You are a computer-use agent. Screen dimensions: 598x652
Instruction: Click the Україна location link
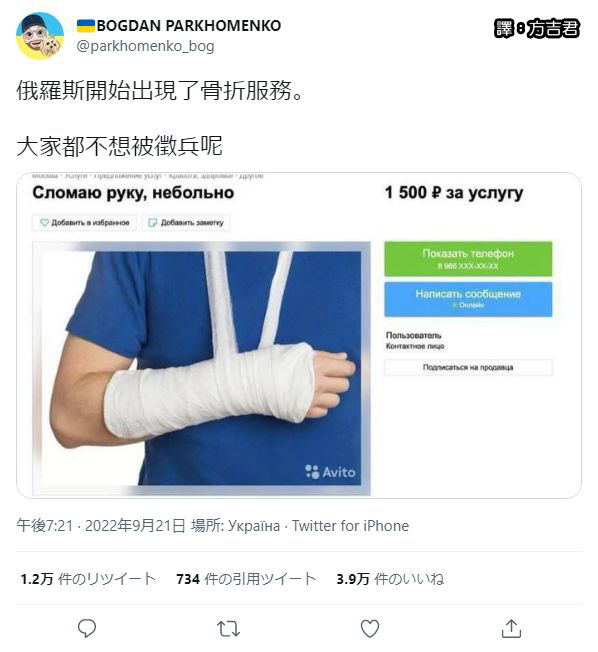254,526
